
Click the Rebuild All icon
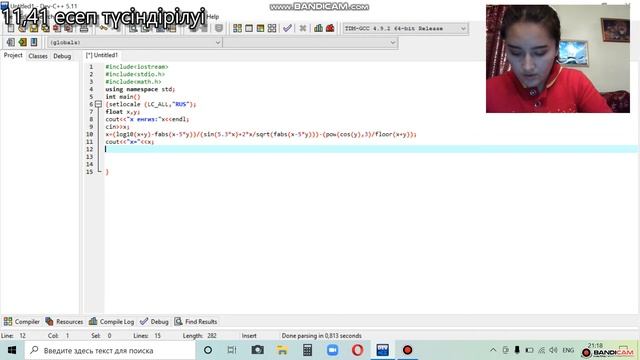point(272,28)
